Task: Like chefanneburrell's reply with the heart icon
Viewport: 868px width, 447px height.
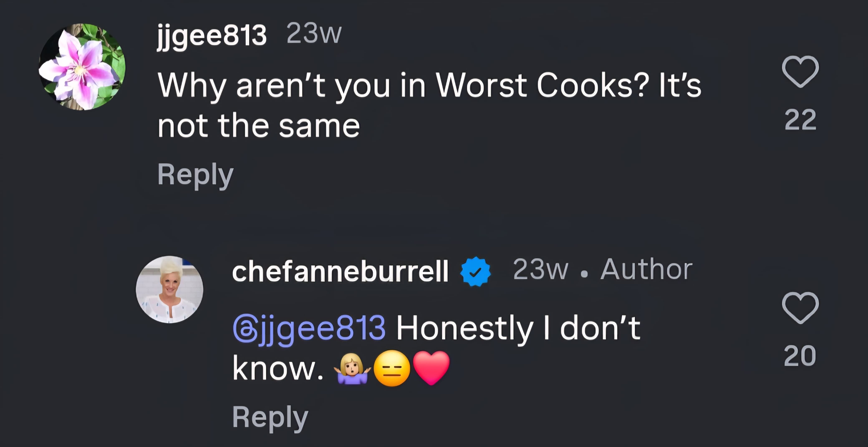Action: (800, 308)
